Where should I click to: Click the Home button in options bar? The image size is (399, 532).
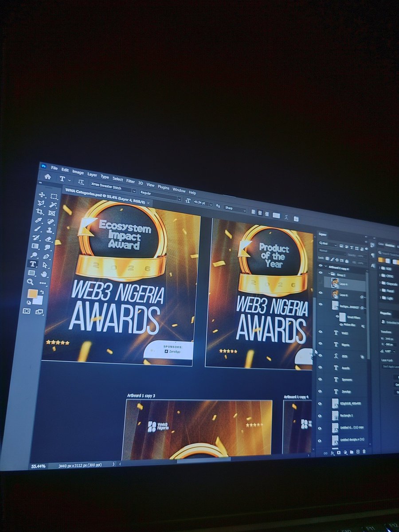[48, 176]
